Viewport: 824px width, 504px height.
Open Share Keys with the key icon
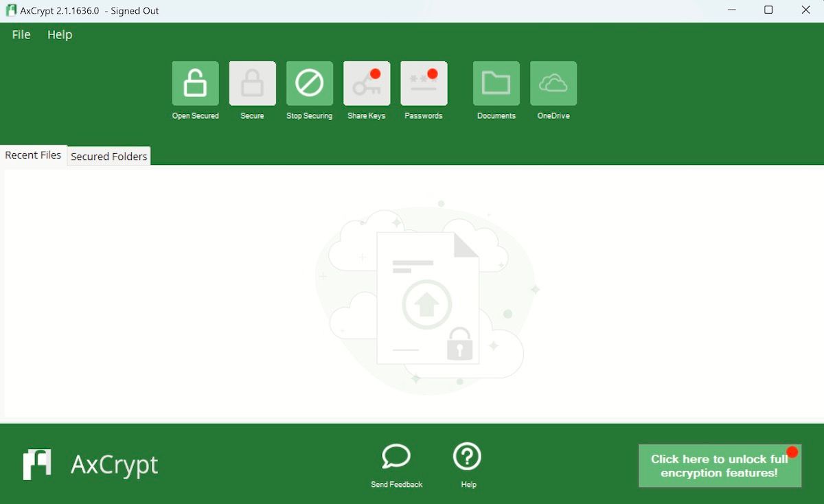click(366, 82)
